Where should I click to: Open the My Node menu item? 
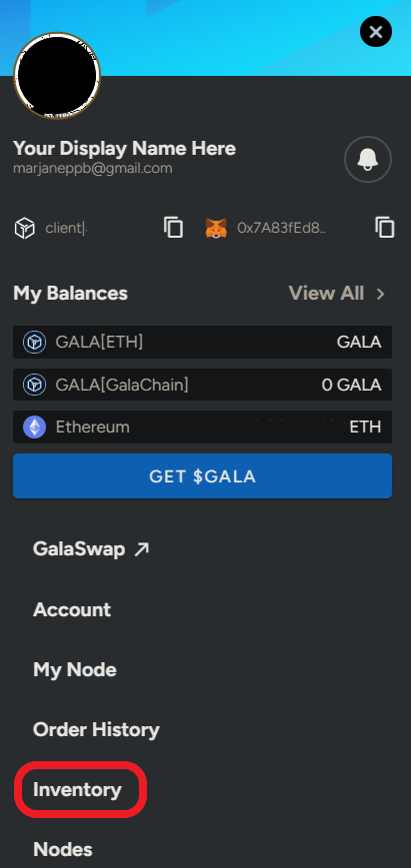75,670
